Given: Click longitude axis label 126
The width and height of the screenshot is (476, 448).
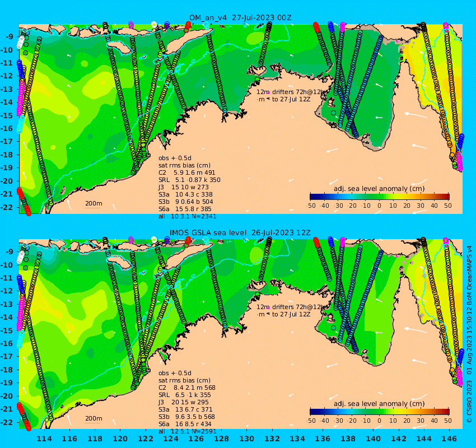Looking at the screenshot, I should coord(196,438).
